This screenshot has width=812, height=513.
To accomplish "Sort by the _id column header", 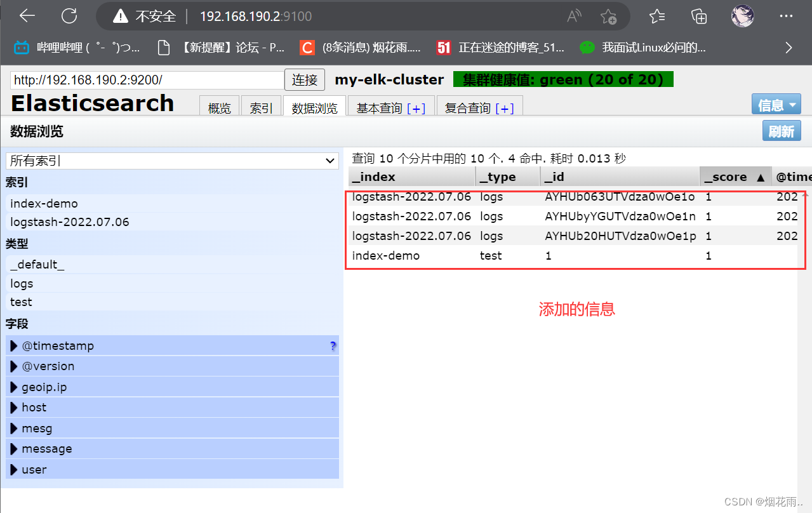I will (620, 177).
